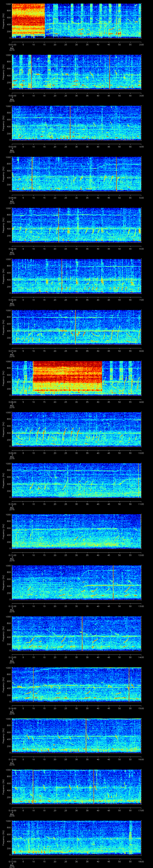
Task: Click the 9:00 end time label
Action: (141, 402)
